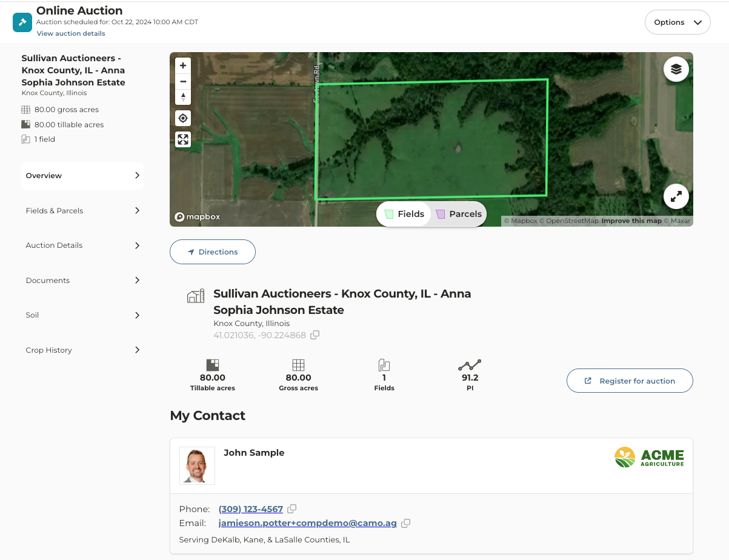Viewport: 729px width, 560px height.
Task: Expand Overview section chevron
Action: pos(137,176)
